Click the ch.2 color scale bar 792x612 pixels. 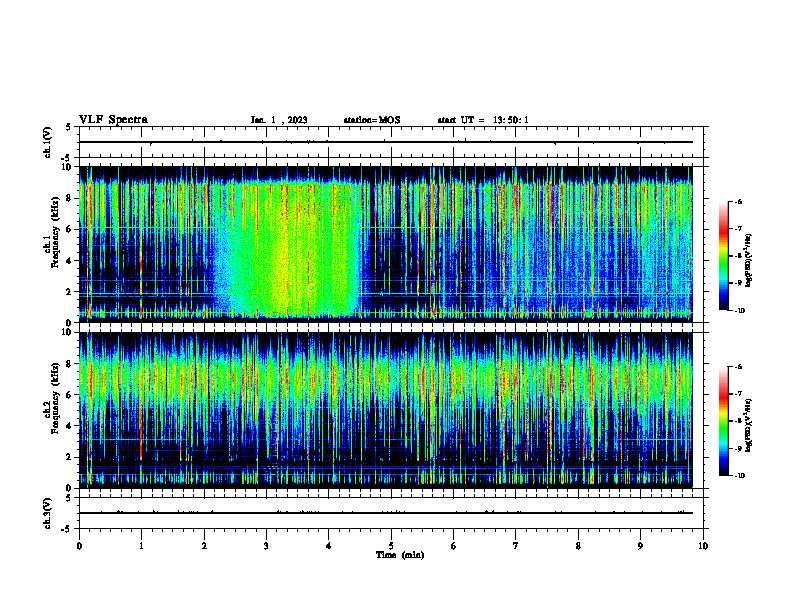coord(724,421)
